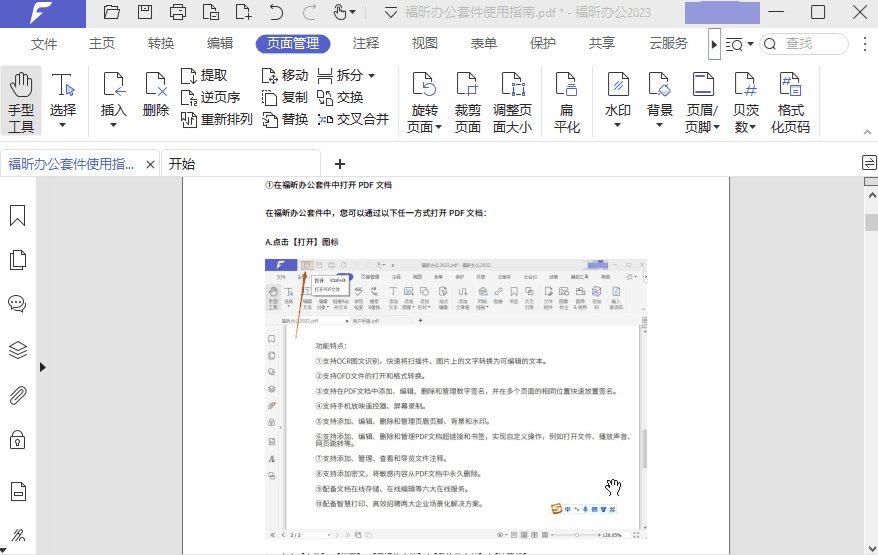
Task: Expand the left navigation panel arrow
Action: tap(43, 367)
